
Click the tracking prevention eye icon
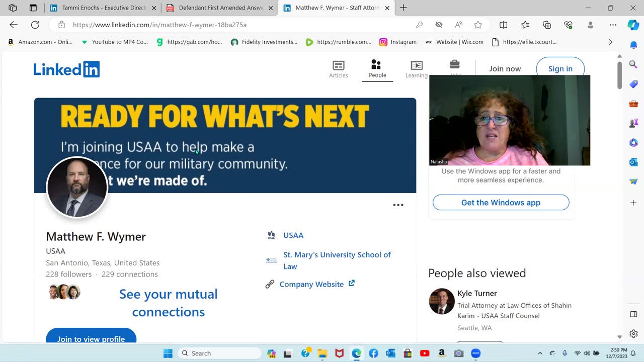tap(439, 25)
